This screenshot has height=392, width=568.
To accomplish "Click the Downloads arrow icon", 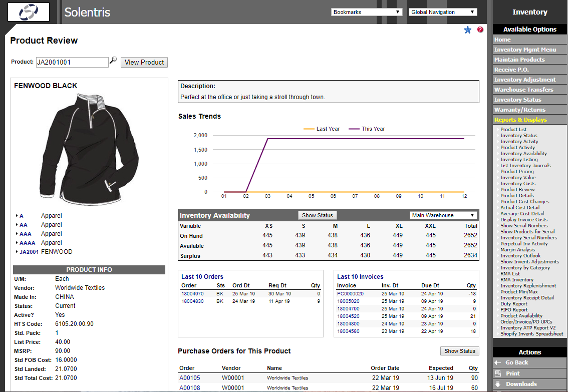I will [498, 383].
